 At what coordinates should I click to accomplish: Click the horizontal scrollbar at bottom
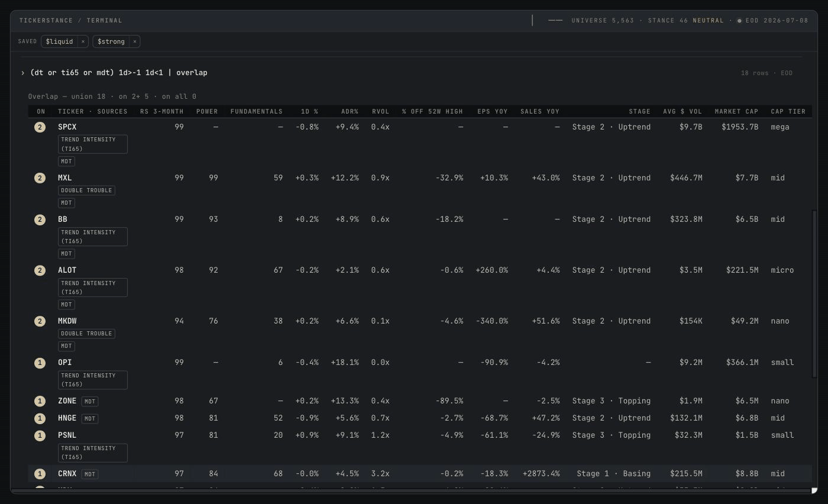click(x=410, y=490)
